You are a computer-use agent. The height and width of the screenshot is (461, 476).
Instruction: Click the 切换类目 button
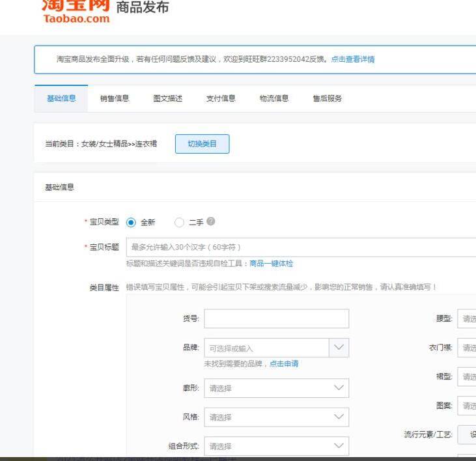(202, 144)
